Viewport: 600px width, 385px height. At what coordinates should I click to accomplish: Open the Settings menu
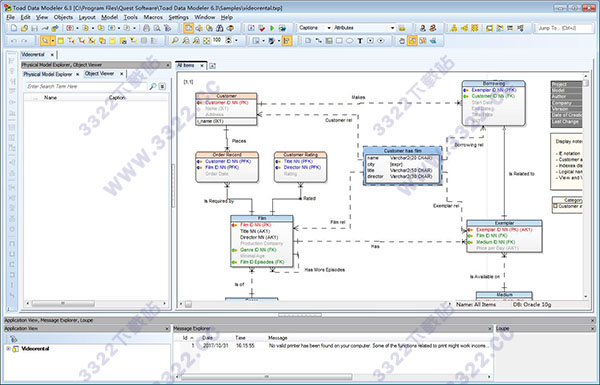pyautogui.click(x=179, y=17)
